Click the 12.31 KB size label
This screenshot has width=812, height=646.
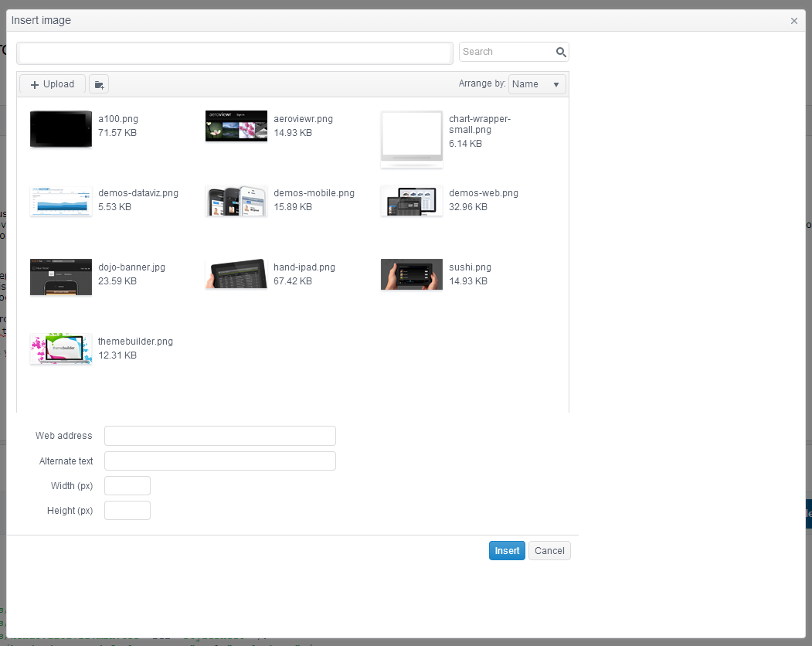point(117,355)
